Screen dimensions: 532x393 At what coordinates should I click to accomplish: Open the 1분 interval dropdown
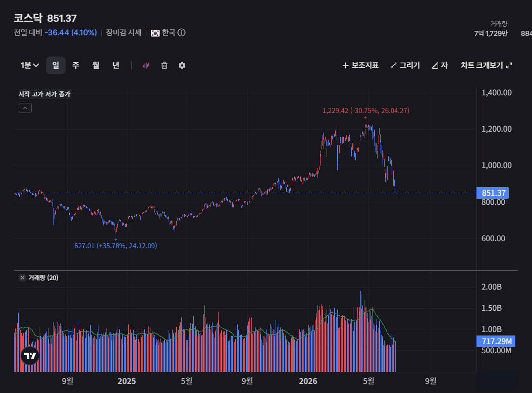coord(29,65)
